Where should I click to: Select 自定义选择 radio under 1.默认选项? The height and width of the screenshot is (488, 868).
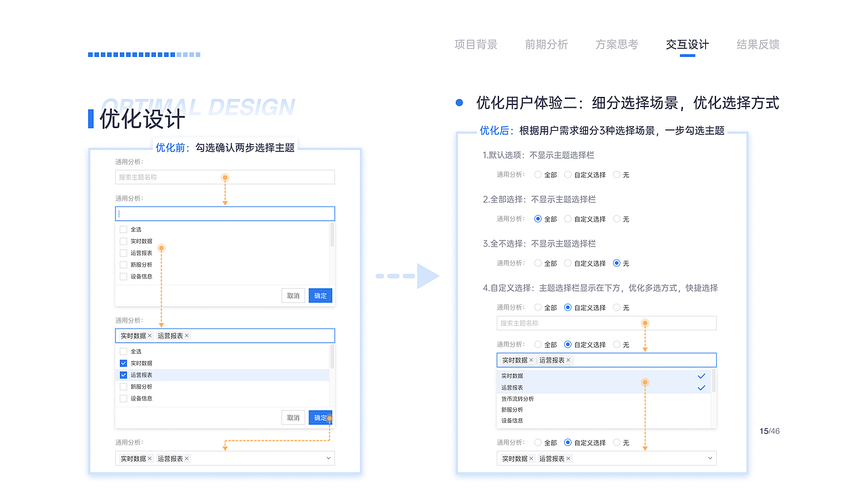point(568,175)
